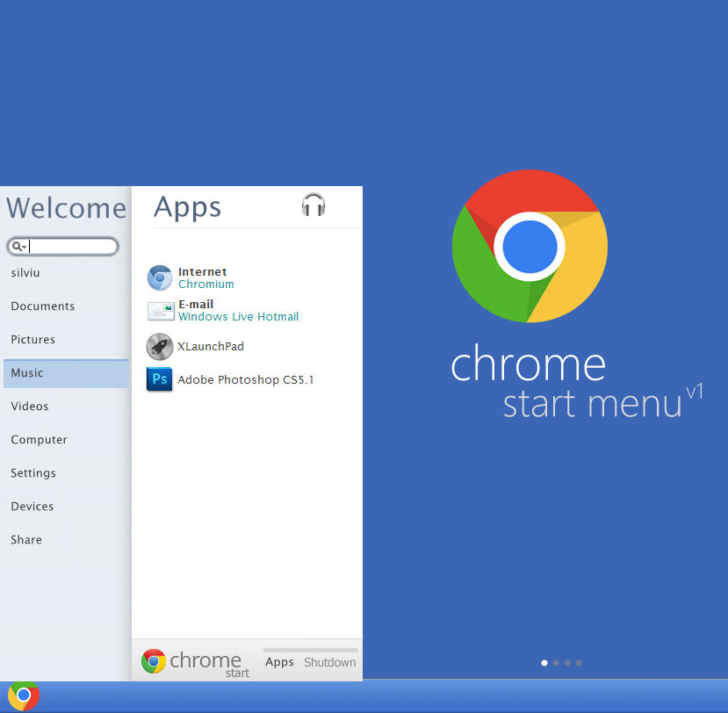Select Music in the sidebar
728x713 pixels.
pos(26,372)
